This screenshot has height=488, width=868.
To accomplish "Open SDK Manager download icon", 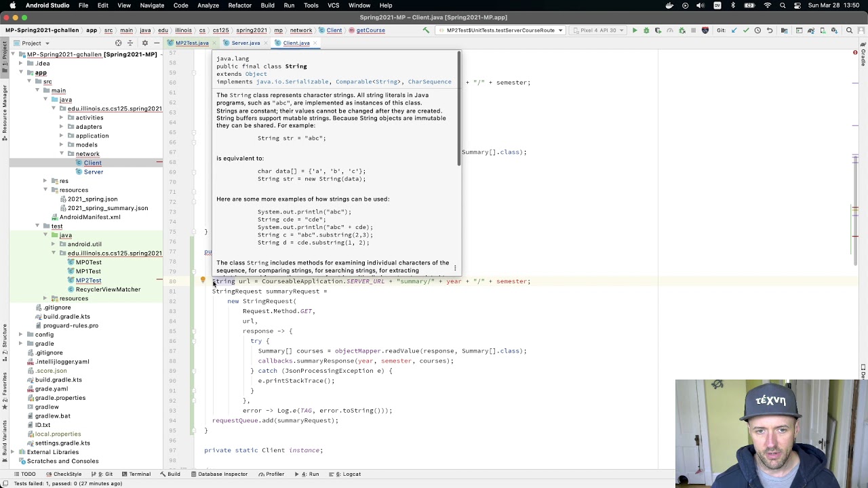I will coord(834,30).
